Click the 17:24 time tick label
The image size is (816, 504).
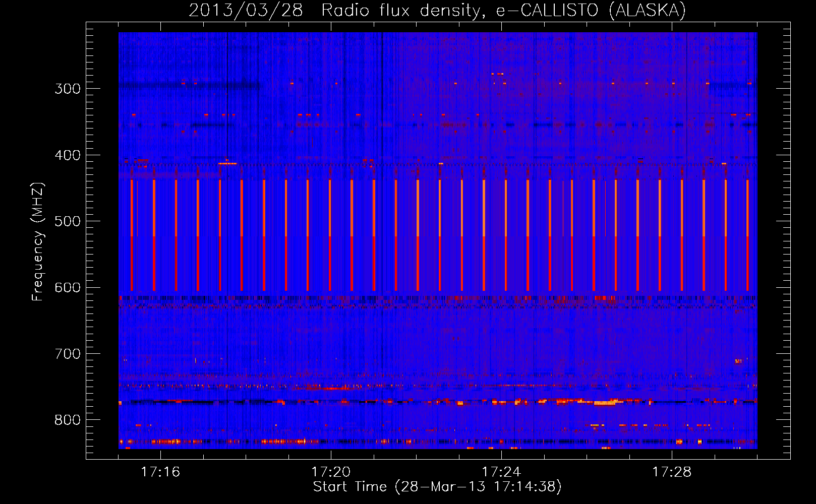pyautogui.click(x=501, y=472)
